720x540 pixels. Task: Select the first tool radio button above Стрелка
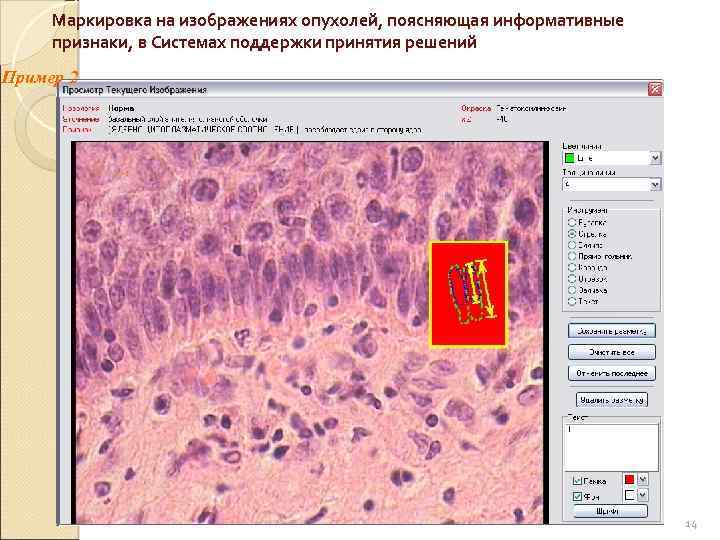click(572, 222)
